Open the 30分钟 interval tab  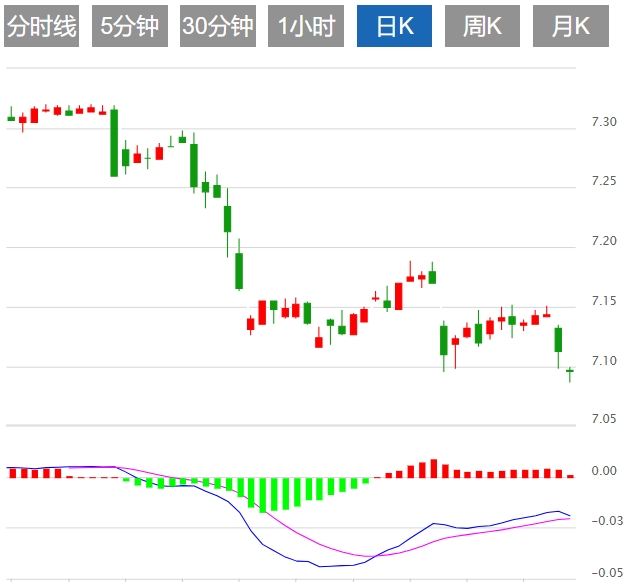218,26
